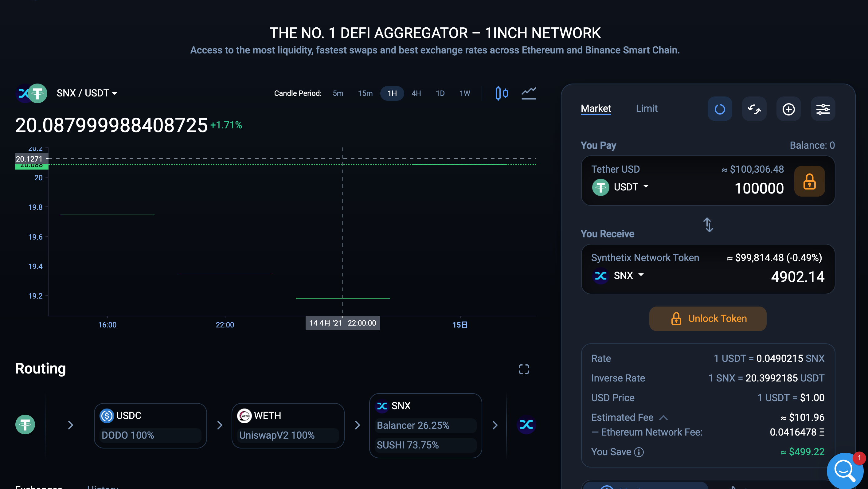Click the swap route arrows icon
Image resolution: width=868 pixels, height=489 pixels.
754,109
